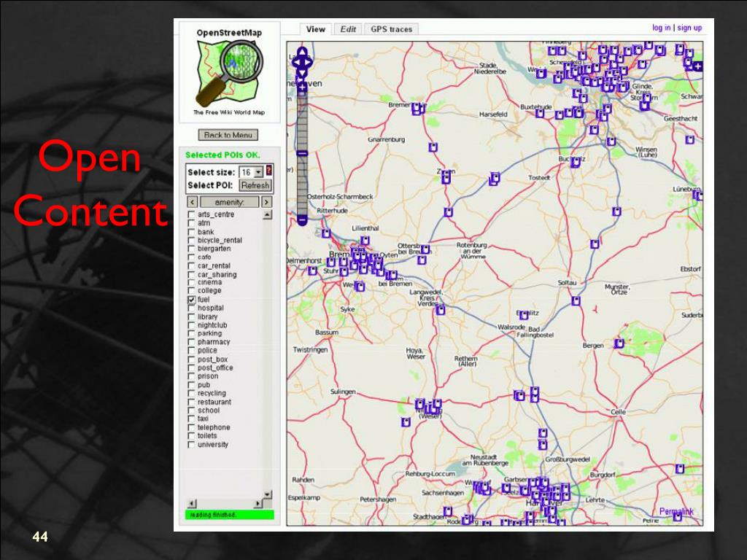Open the GPS traces tab
This screenshot has height=560, width=747.
pyautogui.click(x=391, y=29)
